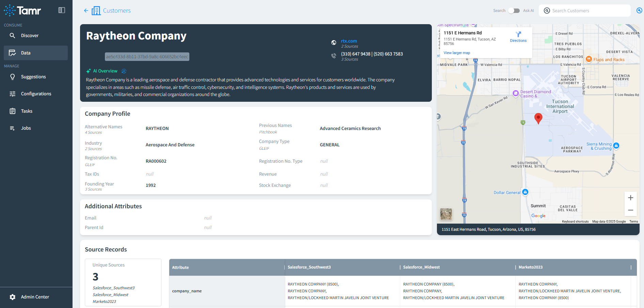This screenshot has height=308, width=644.
Task: Click the phone numbers (310) 647 9438
Action: coord(372,54)
